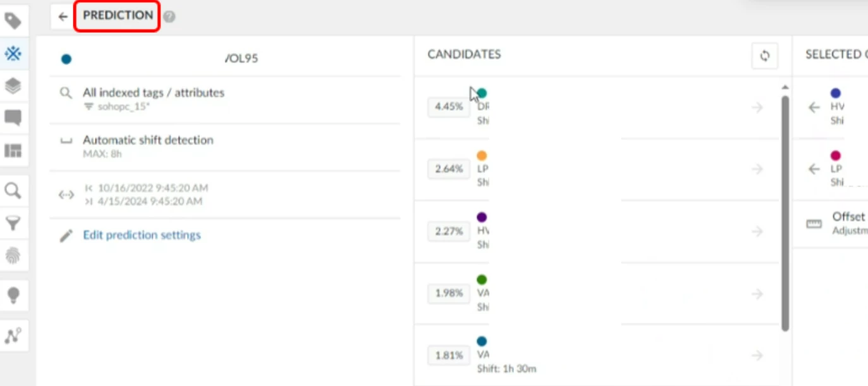Open the chat comments sidebar icon
This screenshot has height=386, width=868.
[x=13, y=118]
